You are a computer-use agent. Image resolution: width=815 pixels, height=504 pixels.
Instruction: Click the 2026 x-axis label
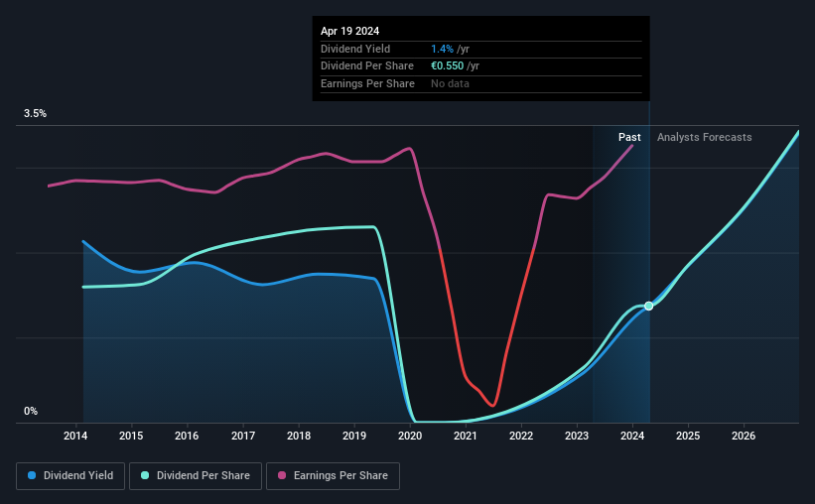[744, 436]
